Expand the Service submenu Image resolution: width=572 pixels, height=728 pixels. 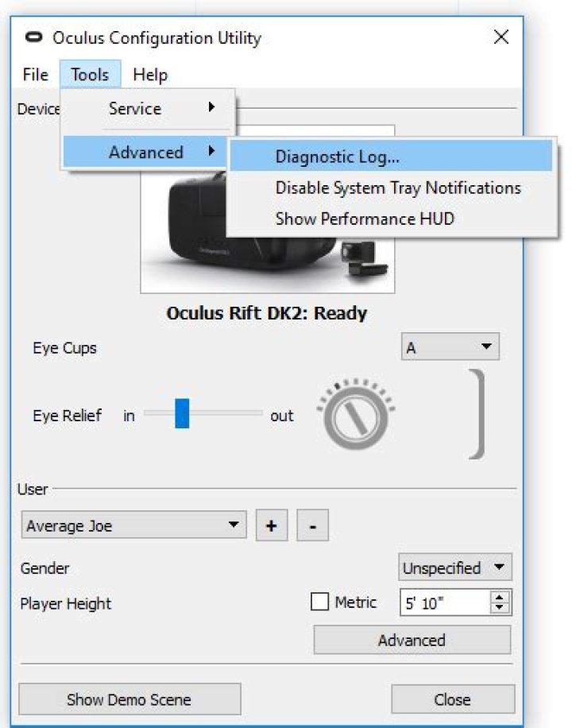point(148,109)
